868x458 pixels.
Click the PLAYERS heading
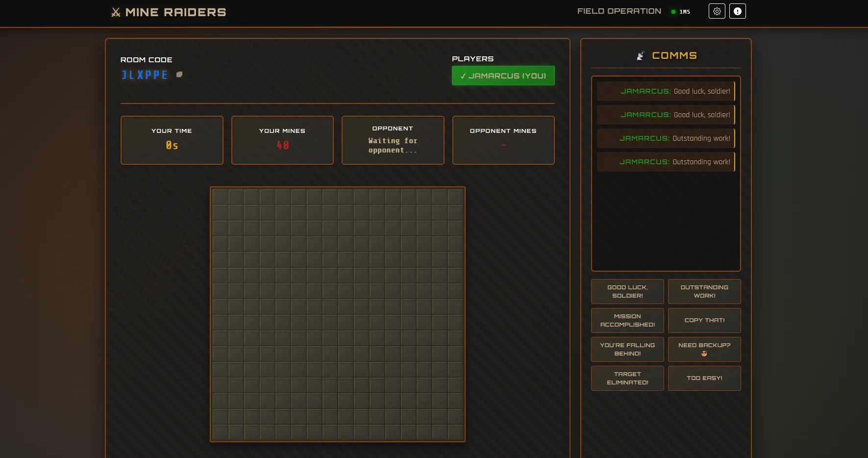pyautogui.click(x=472, y=59)
